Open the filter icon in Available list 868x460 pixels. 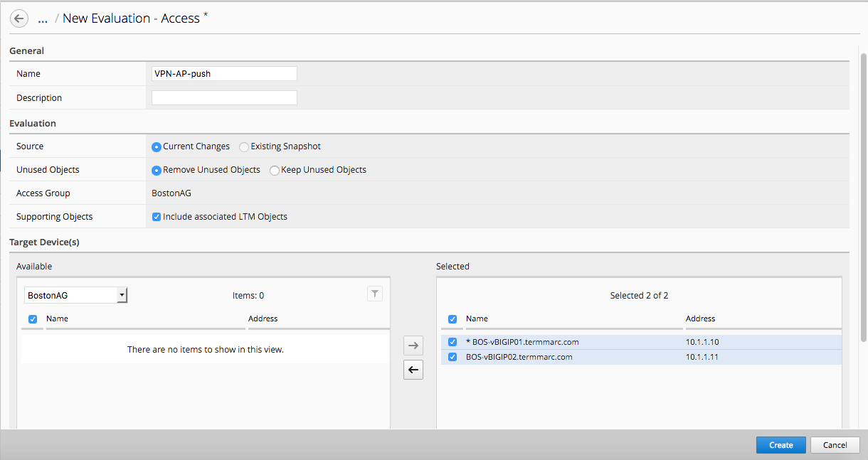coord(375,294)
